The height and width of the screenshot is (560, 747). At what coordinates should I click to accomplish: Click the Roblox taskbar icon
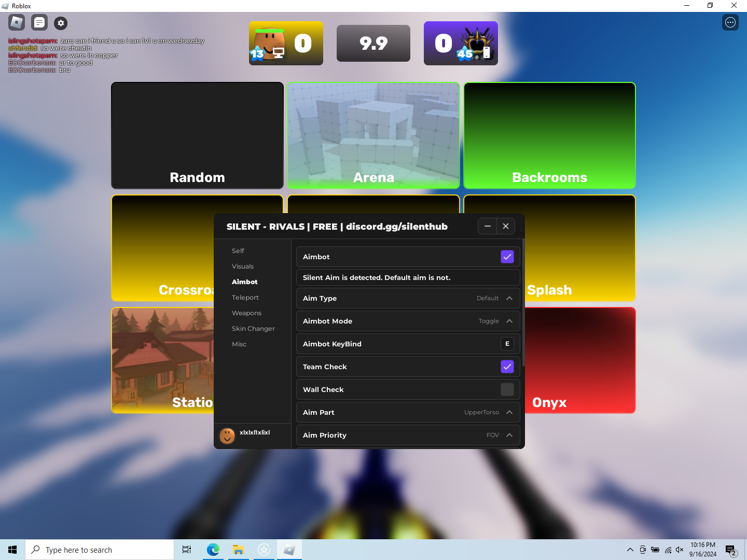click(x=289, y=550)
